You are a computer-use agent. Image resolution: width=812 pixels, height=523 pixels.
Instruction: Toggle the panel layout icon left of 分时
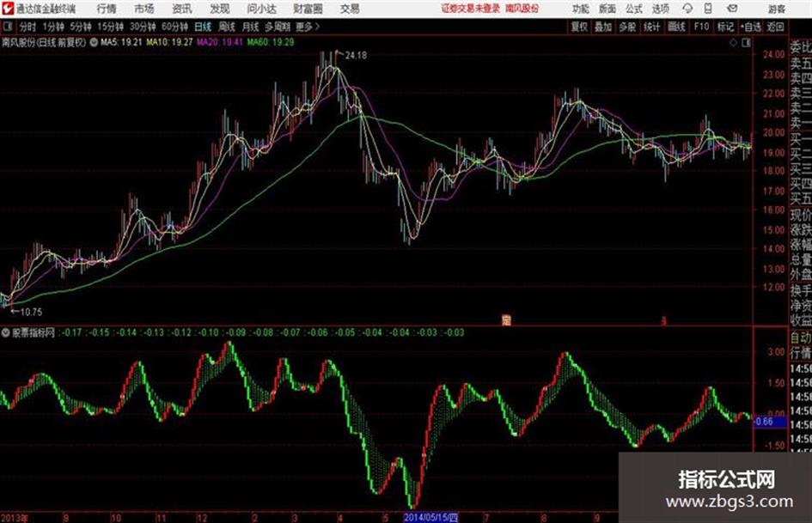pos(7,27)
